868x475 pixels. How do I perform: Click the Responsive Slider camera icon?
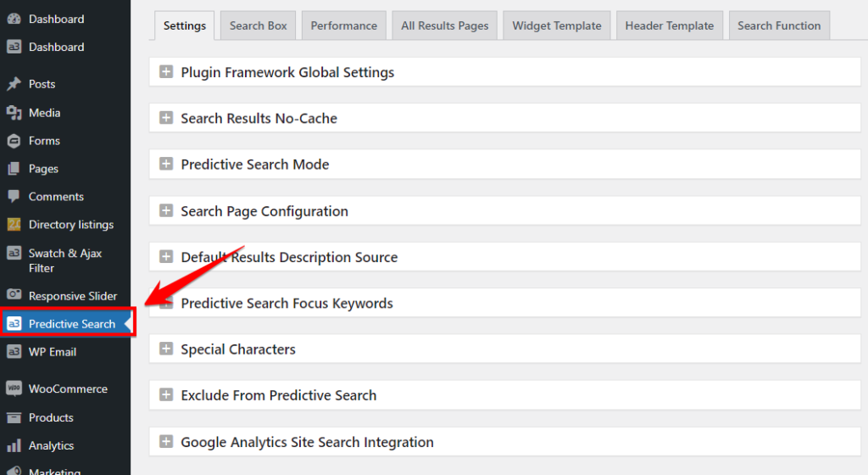click(x=14, y=294)
